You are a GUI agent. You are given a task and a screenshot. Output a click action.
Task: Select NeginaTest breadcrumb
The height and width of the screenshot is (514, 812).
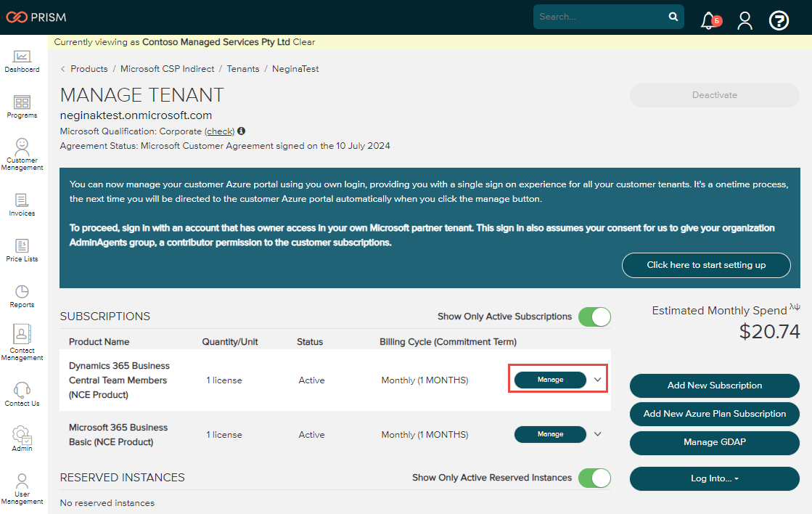pyautogui.click(x=295, y=69)
